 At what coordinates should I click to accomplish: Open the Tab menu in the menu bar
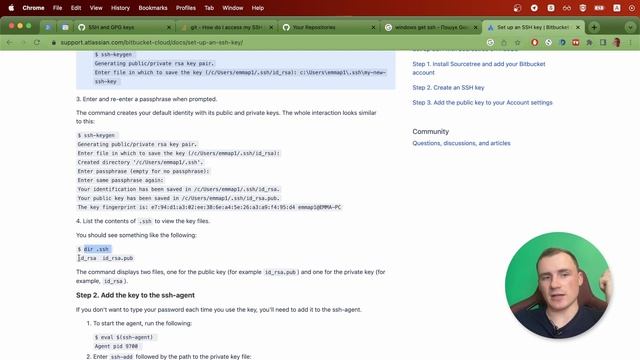209,8
